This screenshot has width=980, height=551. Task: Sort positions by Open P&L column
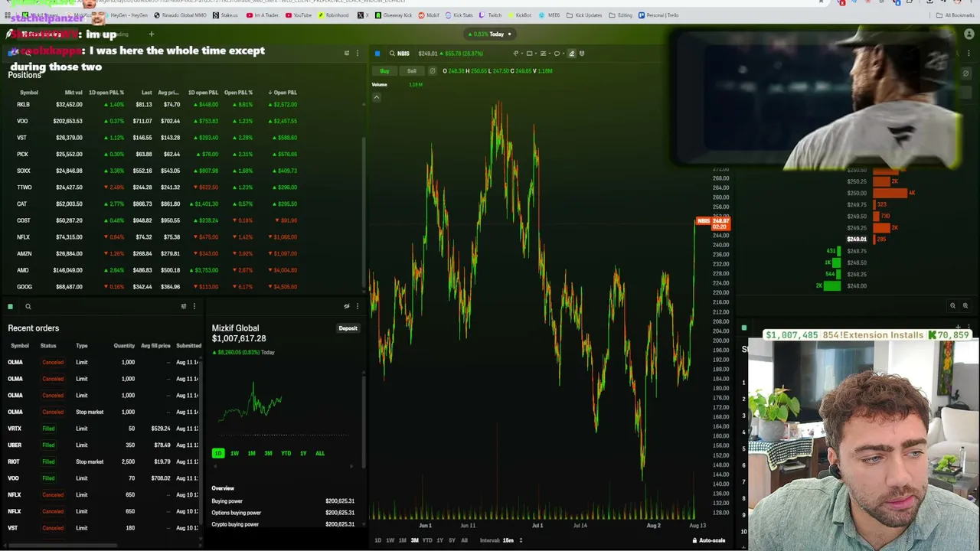click(x=283, y=93)
